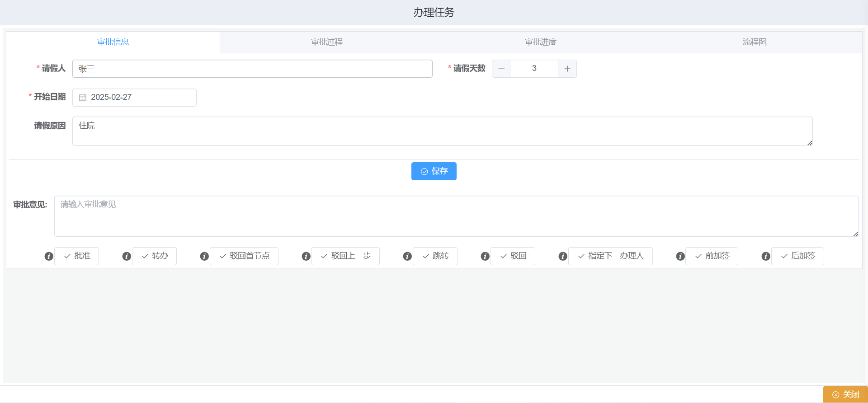Approve the task with 批准 button
Viewport: 868px width, 403px height.
[77, 256]
